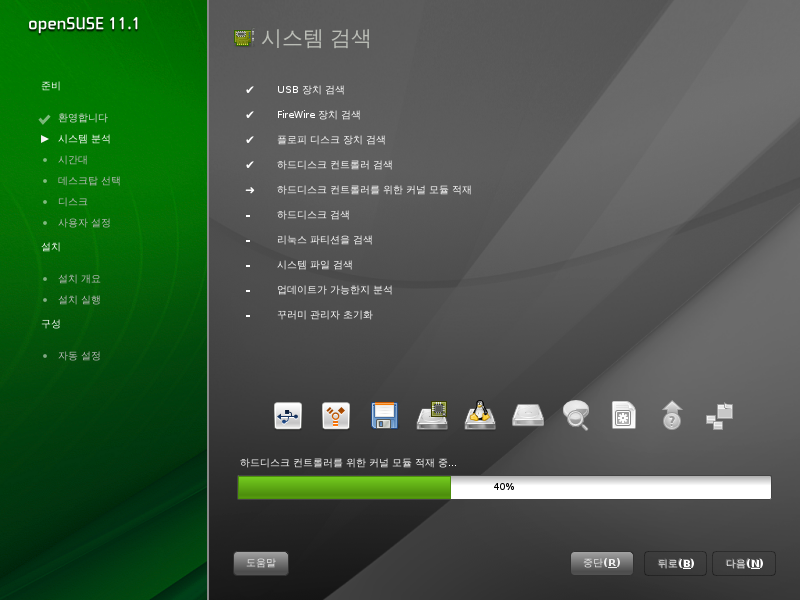Image resolution: width=800 pixels, height=600 pixels.
Task: Click the 커널 모듈 적재 중... status label
Action: pyautogui.click(x=348, y=463)
